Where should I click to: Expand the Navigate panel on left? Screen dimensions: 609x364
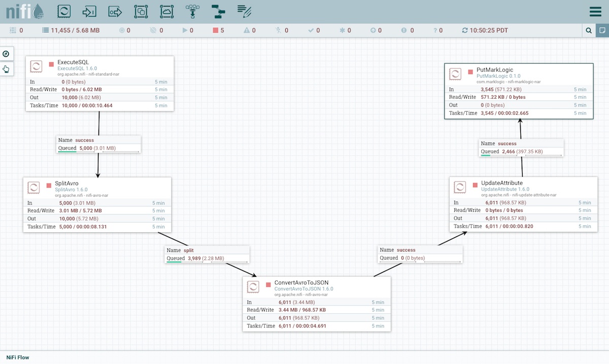[6, 54]
